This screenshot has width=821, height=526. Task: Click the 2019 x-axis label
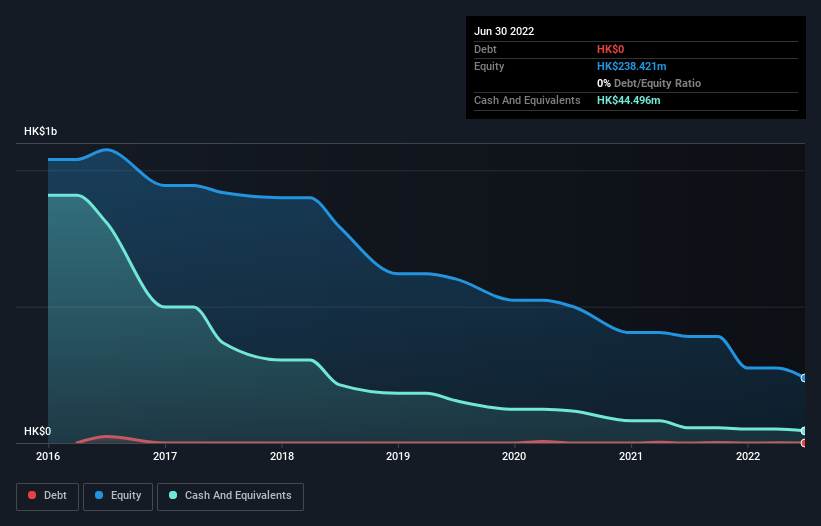[x=398, y=456]
